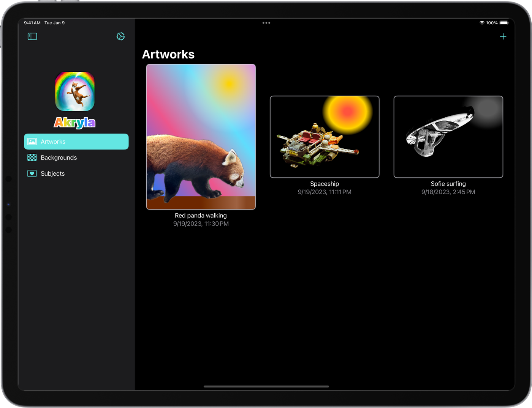
Task: Click the "Red panda walking" title text
Action: pos(201,216)
